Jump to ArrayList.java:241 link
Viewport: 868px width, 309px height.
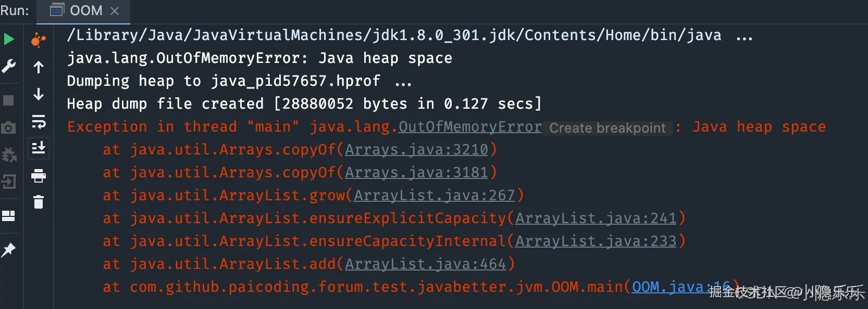click(x=596, y=218)
